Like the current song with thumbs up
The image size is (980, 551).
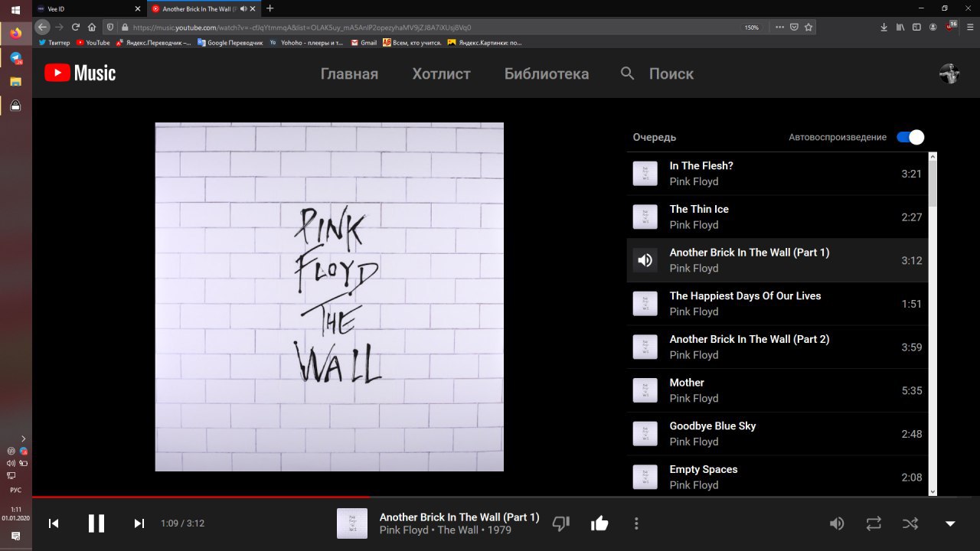click(x=599, y=523)
